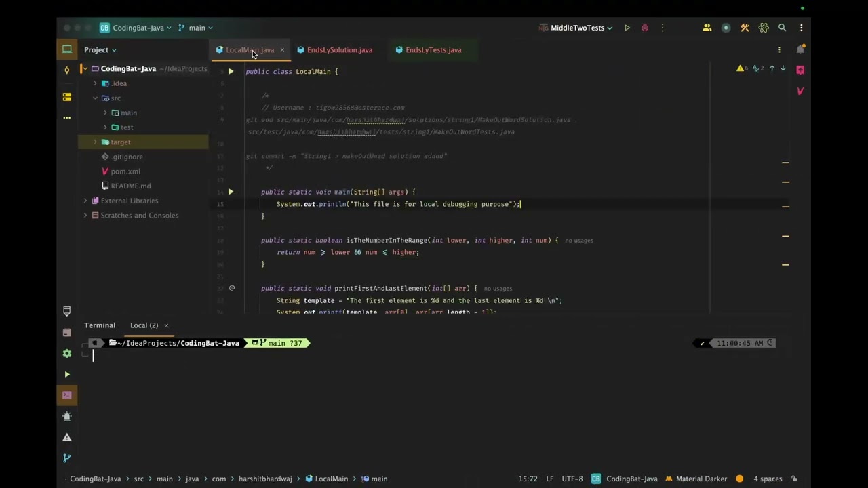Jump to previous highlighted error arrow

click(x=772, y=68)
